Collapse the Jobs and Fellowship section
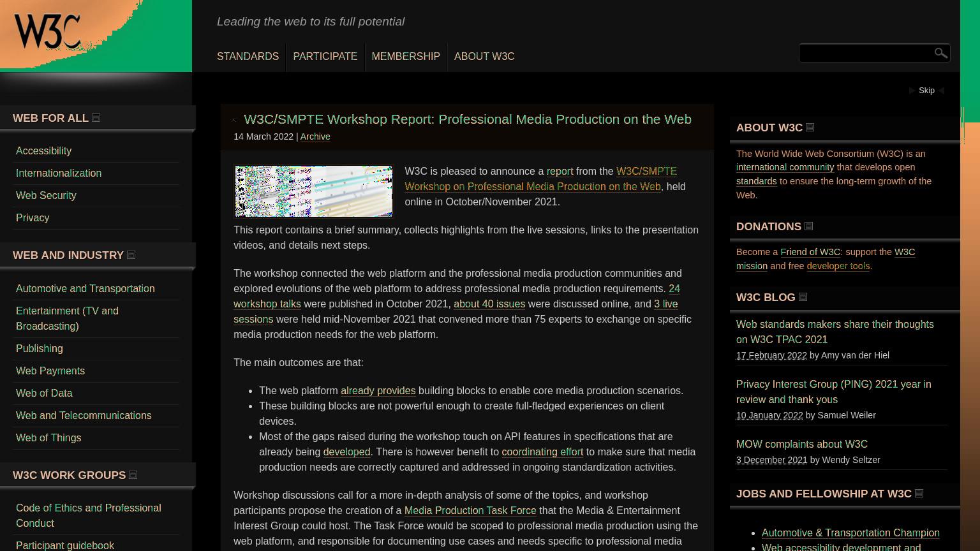The height and width of the screenshot is (551, 980). (x=919, y=494)
